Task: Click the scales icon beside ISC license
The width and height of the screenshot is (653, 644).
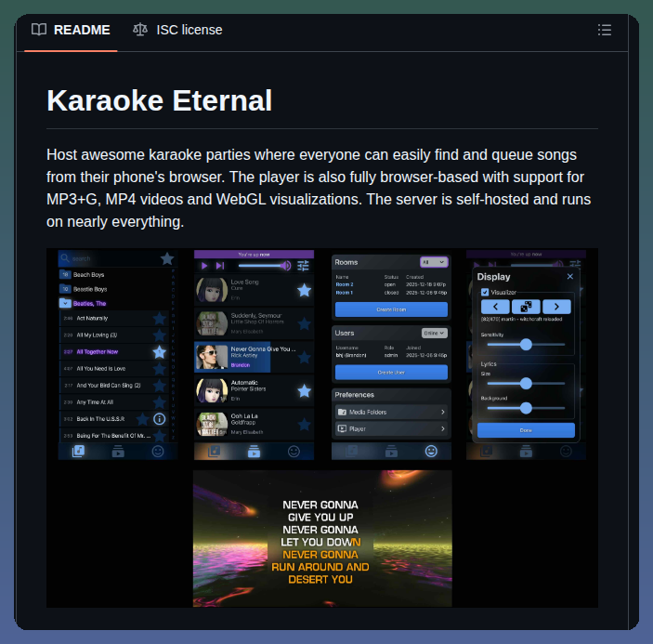Action: tap(140, 30)
